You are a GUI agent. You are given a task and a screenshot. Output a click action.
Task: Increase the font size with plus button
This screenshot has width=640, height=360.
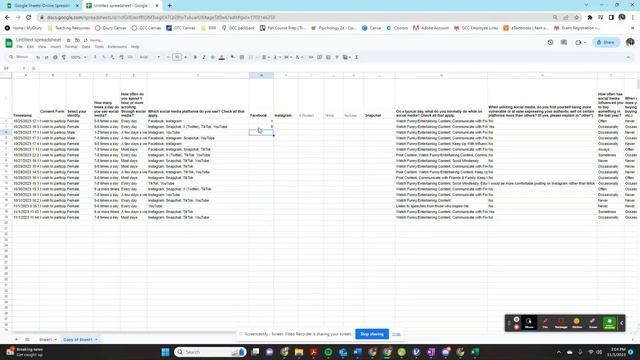[x=186, y=58]
